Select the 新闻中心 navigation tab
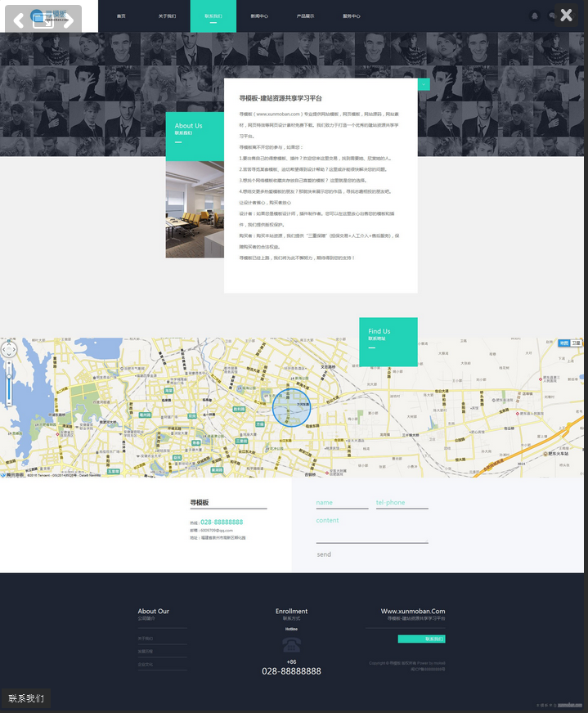Image resolution: width=588 pixels, height=713 pixels. [259, 16]
